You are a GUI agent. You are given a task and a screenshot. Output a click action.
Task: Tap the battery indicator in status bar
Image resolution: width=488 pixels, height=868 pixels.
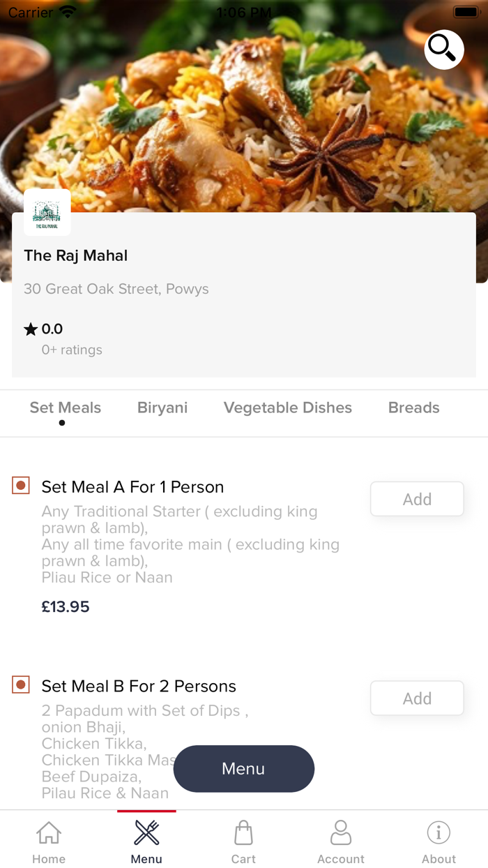point(466,11)
